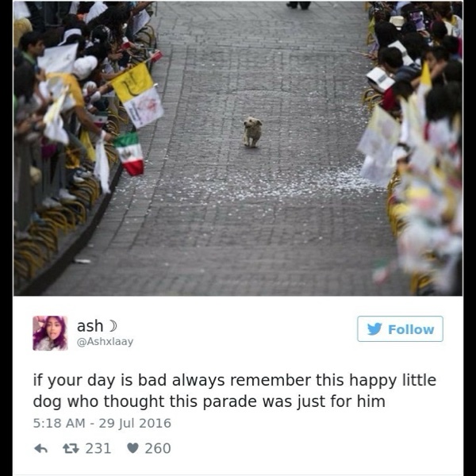Click the date 29 Jul 2016
This screenshot has height=476, width=476.
click(x=135, y=423)
